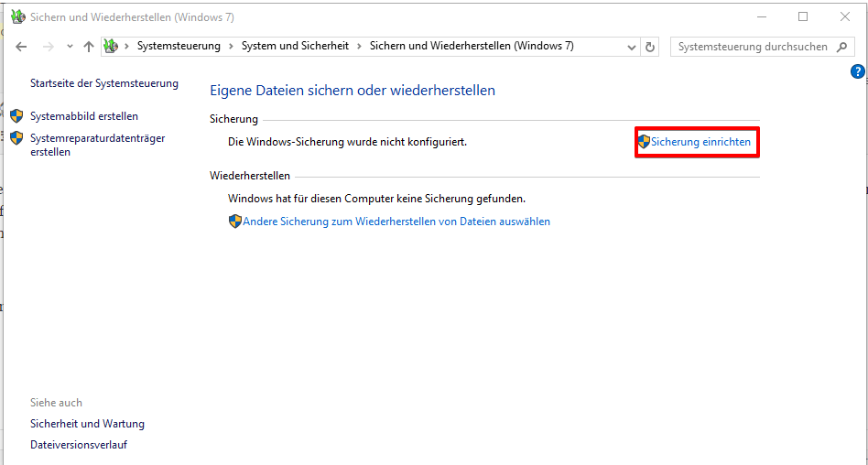This screenshot has width=868, height=465.
Task: Select Systemsteuerung in the breadcrumb
Action: click(x=179, y=46)
